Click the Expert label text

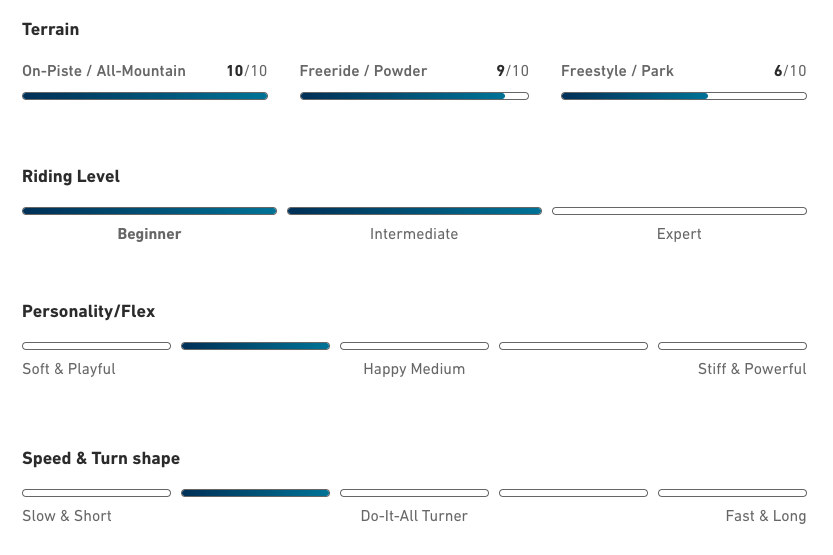(x=679, y=234)
